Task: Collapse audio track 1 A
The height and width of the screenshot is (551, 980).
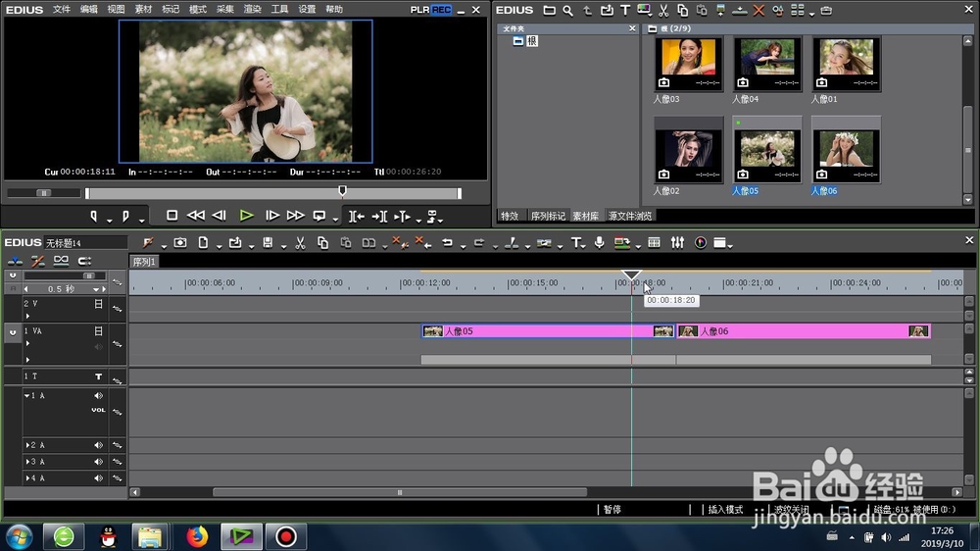Action: [x=26, y=396]
